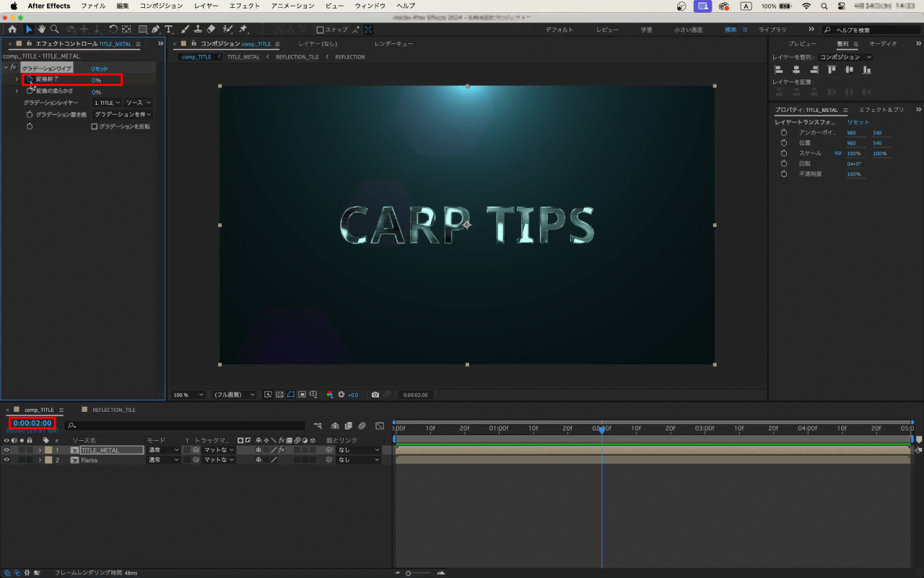Switch to REFLECTION_TILE timeline tab
Viewport: 924px width, 578px height.
114,410
